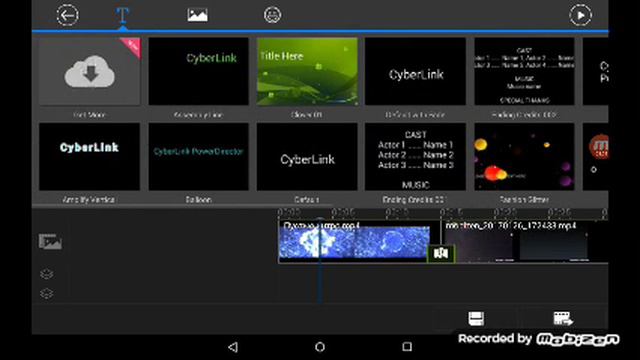Viewport: 640px width, 360px height.
Task: Click the 0:20 mark on time ruler
Action: [x=505, y=213]
